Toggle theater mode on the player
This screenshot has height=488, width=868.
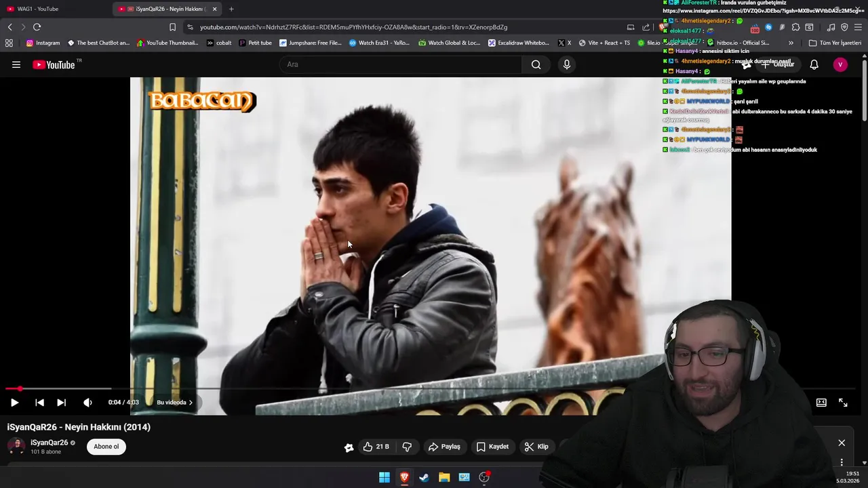tap(821, 403)
